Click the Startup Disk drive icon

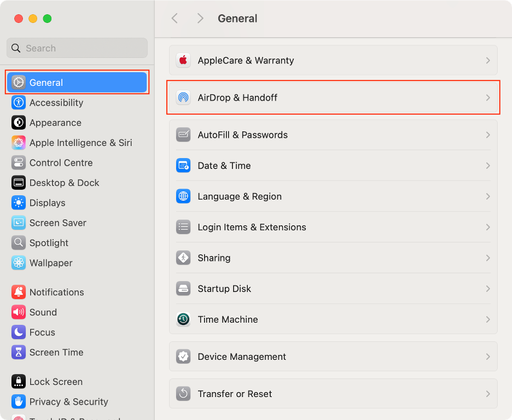(183, 289)
